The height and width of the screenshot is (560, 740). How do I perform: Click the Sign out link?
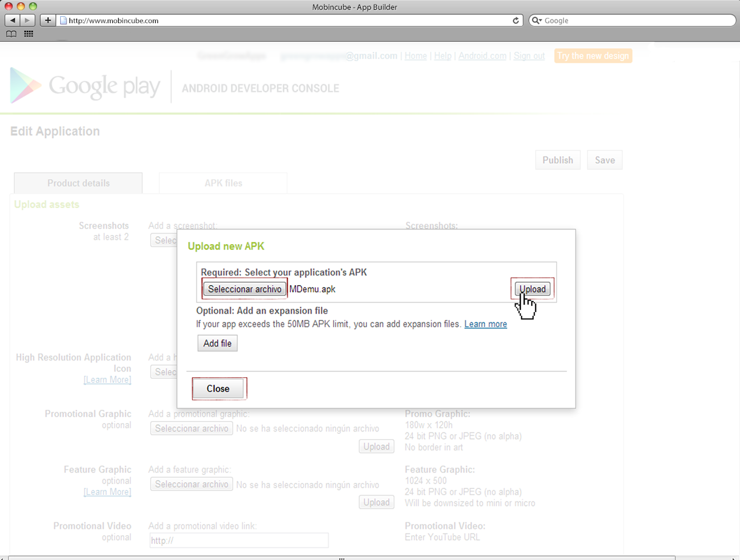coord(529,56)
